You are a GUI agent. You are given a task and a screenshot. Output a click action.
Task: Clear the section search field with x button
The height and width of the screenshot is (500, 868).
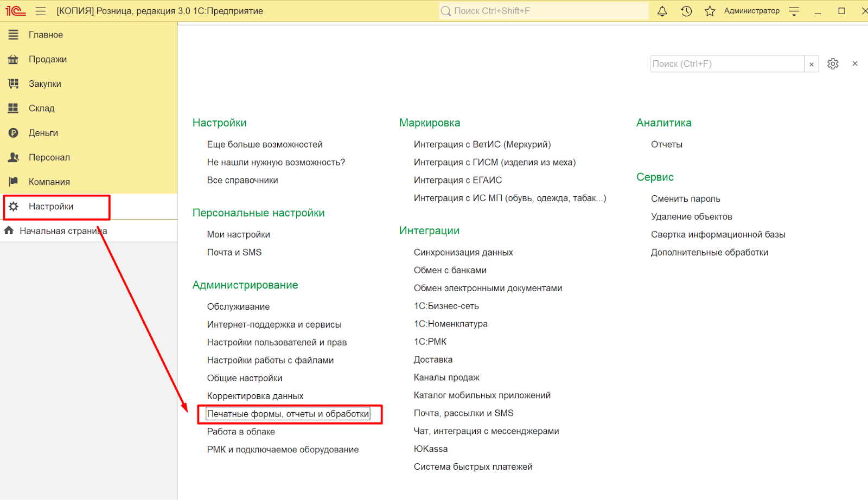pos(812,64)
